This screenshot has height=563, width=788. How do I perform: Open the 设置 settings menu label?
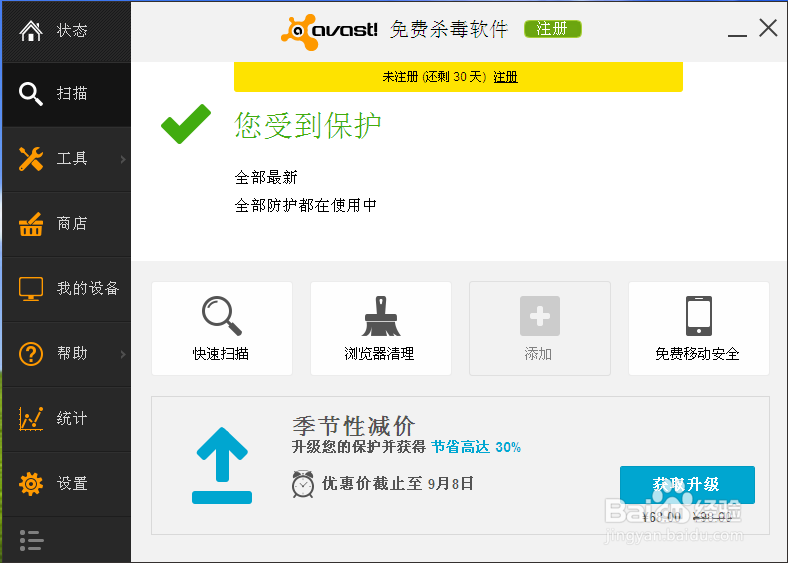click(x=72, y=484)
